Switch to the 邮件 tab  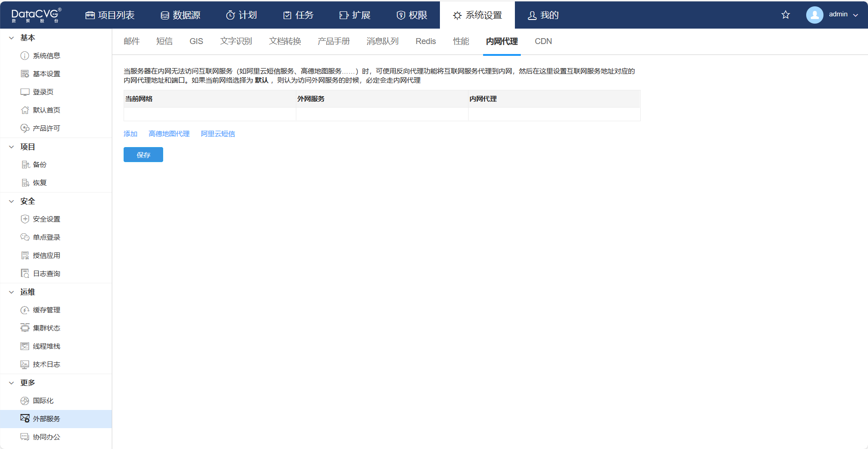pyautogui.click(x=132, y=41)
